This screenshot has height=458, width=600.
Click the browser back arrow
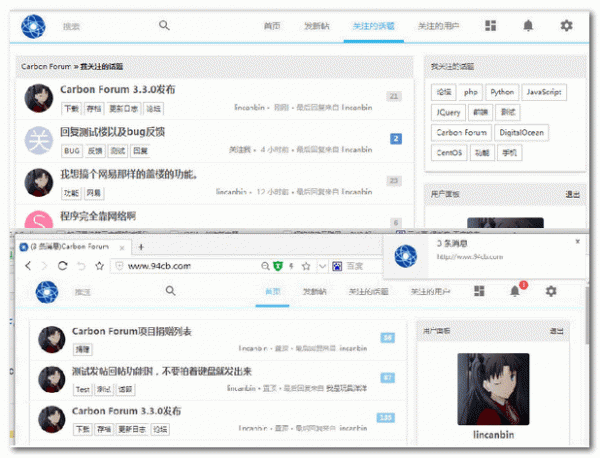(x=28, y=266)
